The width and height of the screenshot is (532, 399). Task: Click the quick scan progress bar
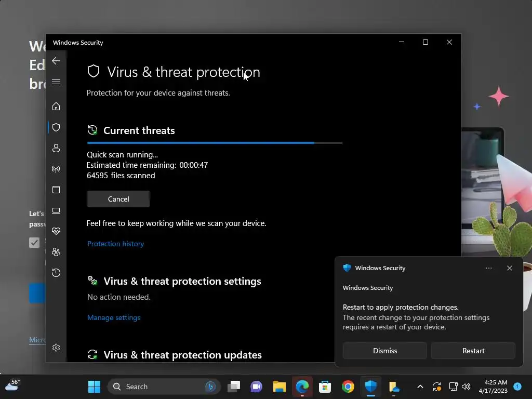click(x=215, y=143)
